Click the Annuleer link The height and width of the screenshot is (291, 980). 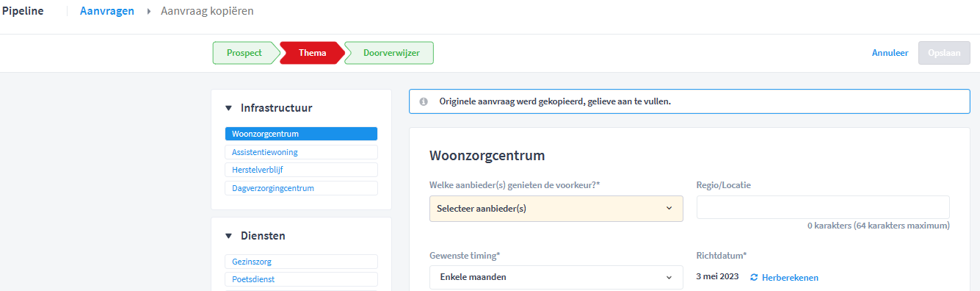pos(890,53)
